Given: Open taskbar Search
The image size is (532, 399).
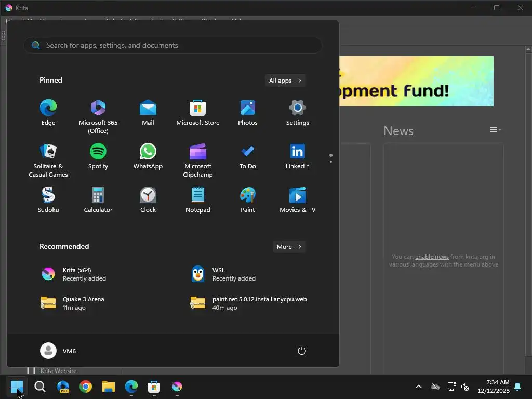Looking at the screenshot, I should pyautogui.click(x=39, y=387).
